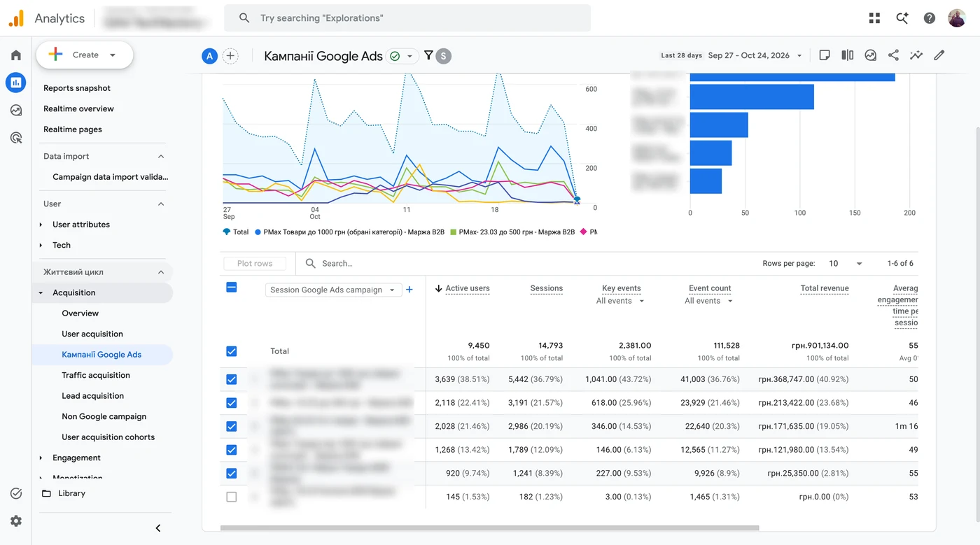980x545 pixels.
Task: Open Key events All events dropdown
Action: coord(620,301)
